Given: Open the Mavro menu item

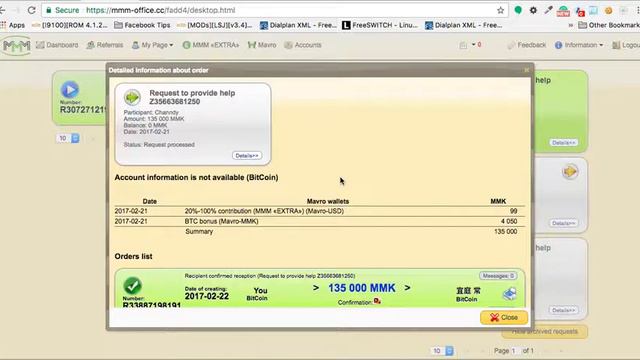Looking at the screenshot, I should tap(262, 45).
